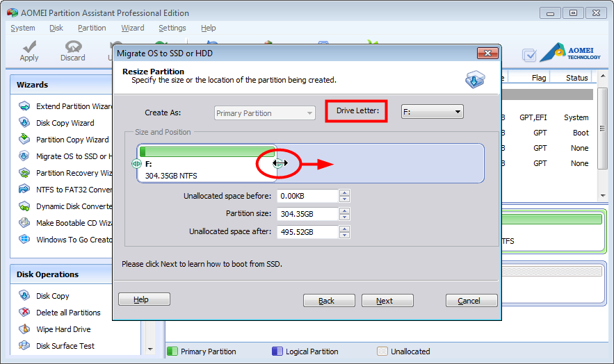Click the Partition size input field
The width and height of the screenshot is (614, 364).
coord(307,214)
